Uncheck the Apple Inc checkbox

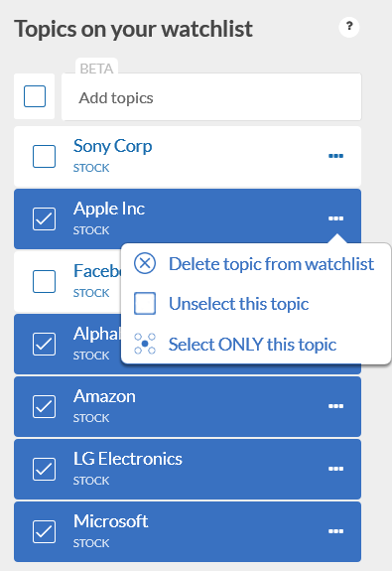point(44,218)
